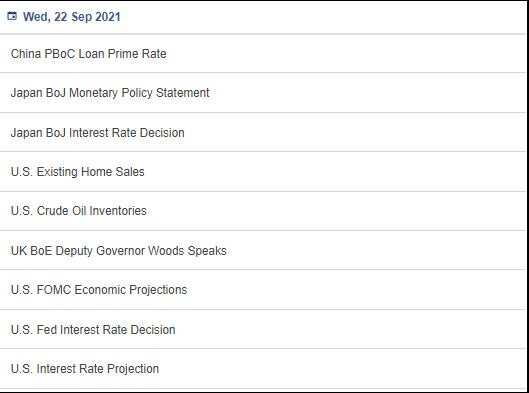Open the China PBoC Loan Prime Rate event
The height and width of the screenshot is (393, 529).
pyautogui.click(x=263, y=54)
